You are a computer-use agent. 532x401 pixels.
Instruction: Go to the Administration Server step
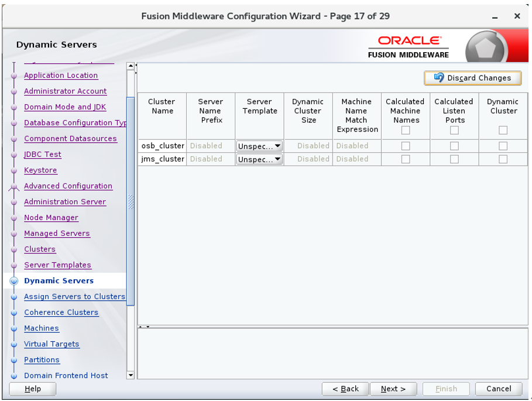[x=65, y=202]
